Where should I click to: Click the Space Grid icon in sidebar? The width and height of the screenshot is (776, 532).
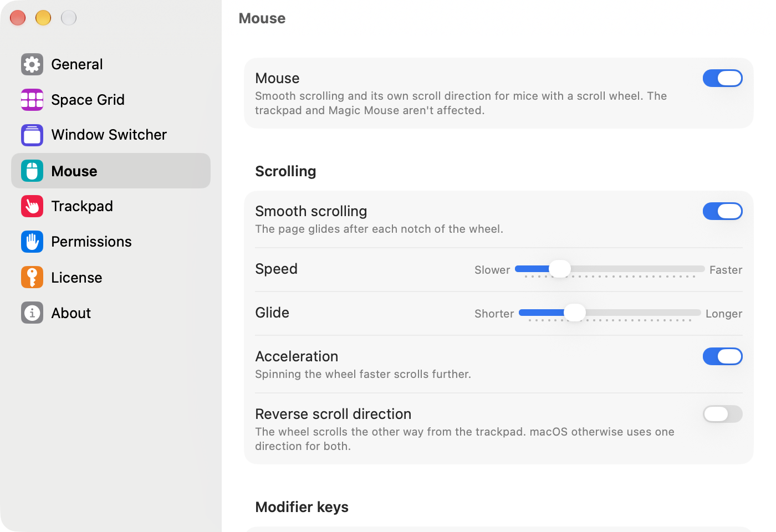click(32, 100)
